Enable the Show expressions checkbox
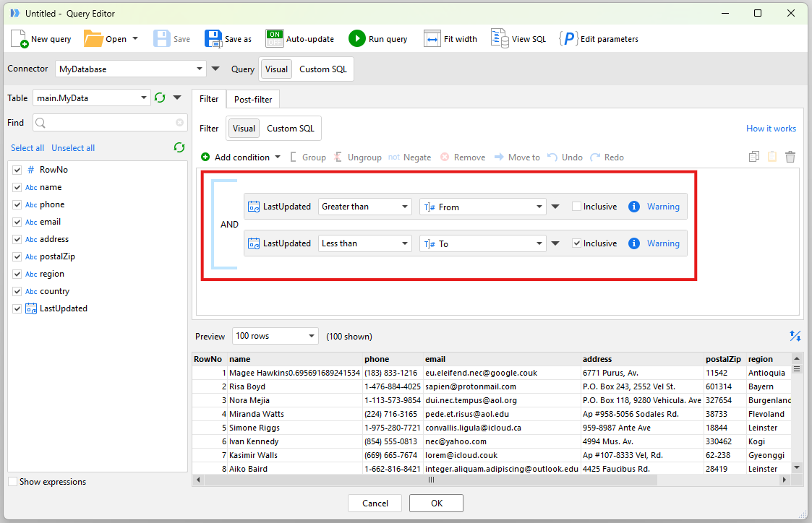The width and height of the screenshot is (812, 523). pyautogui.click(x=13, y=482)
